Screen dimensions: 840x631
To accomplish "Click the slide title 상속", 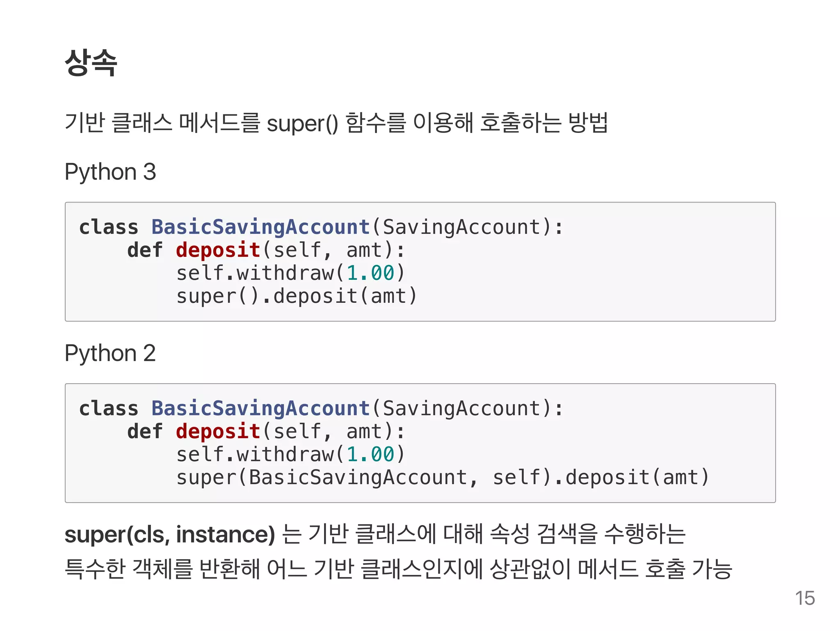I will click(91, 62).
